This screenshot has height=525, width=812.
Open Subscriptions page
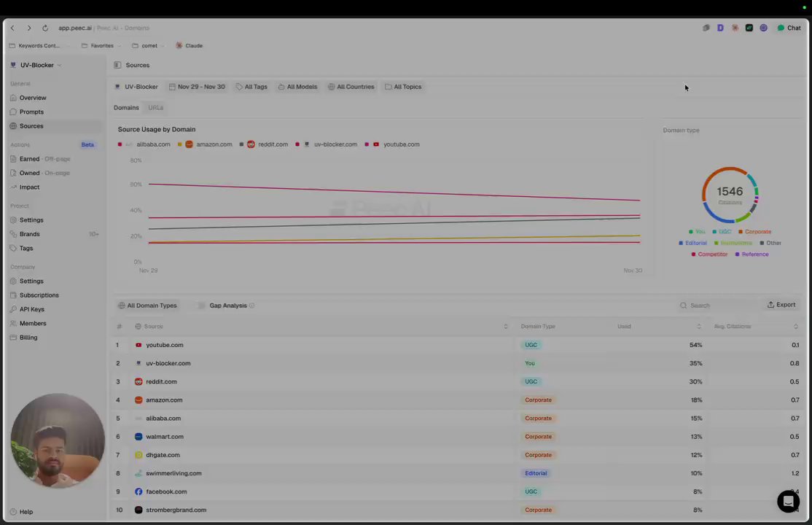tap(39, 295)
